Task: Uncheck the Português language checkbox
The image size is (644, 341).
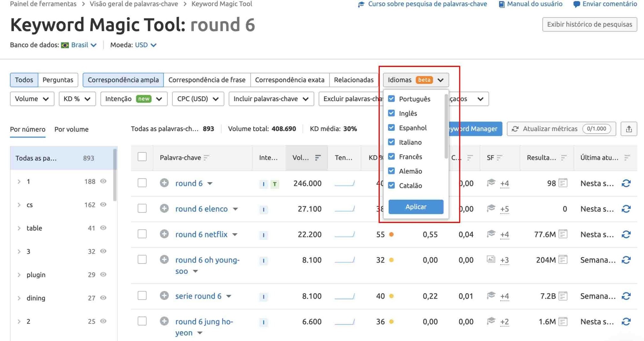Action: coord(391,99)
